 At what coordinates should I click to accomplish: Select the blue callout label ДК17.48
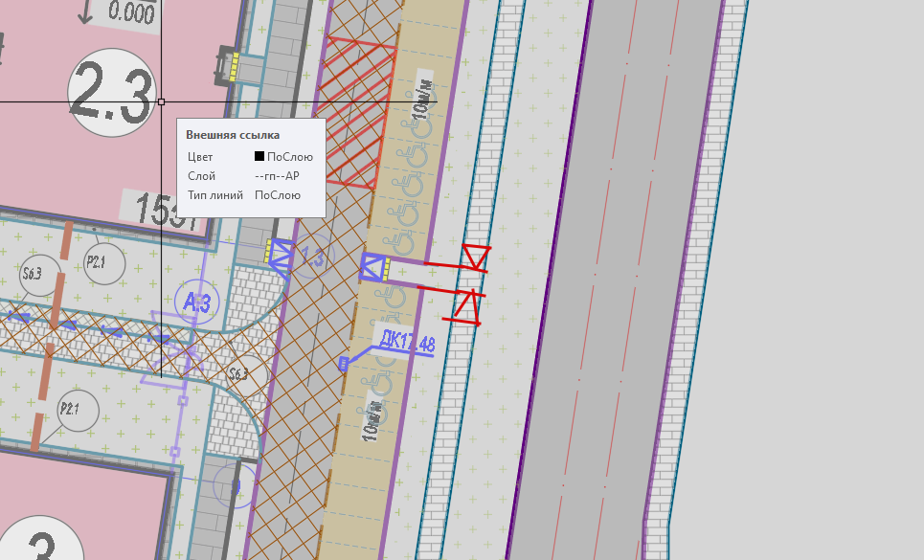pos(407,342)
